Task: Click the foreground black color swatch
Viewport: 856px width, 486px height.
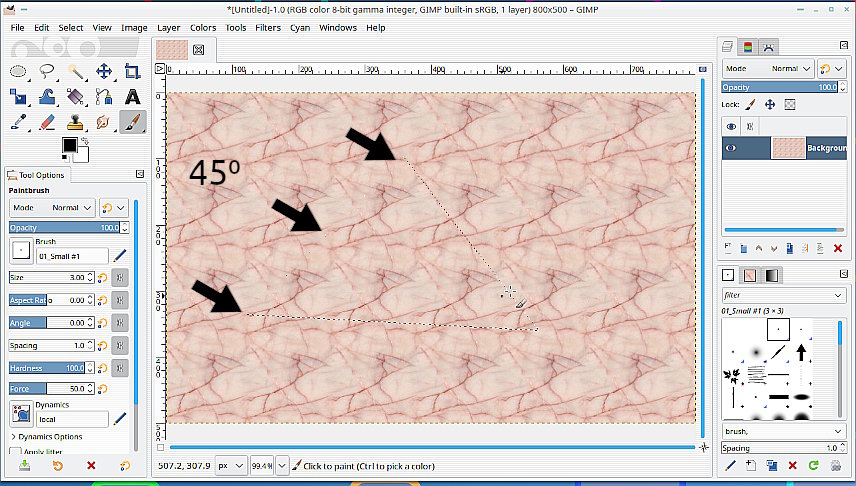Action: click(70, 146)
